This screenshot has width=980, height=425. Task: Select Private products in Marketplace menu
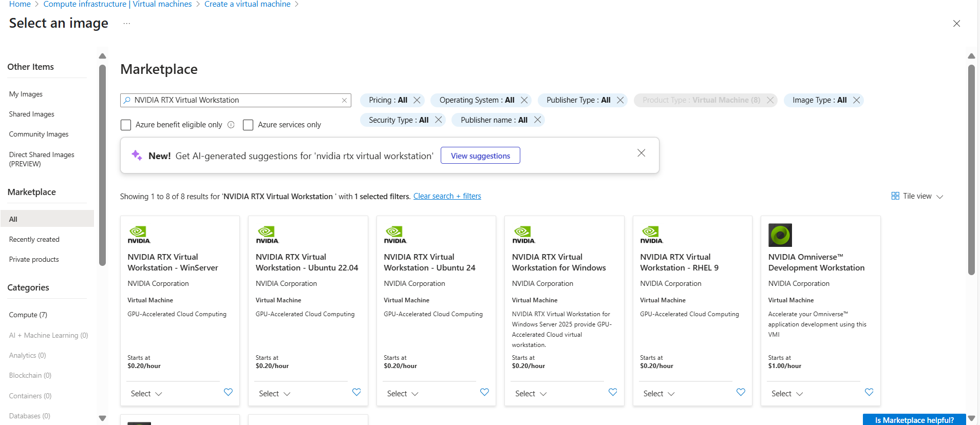[x=34, y=259]
